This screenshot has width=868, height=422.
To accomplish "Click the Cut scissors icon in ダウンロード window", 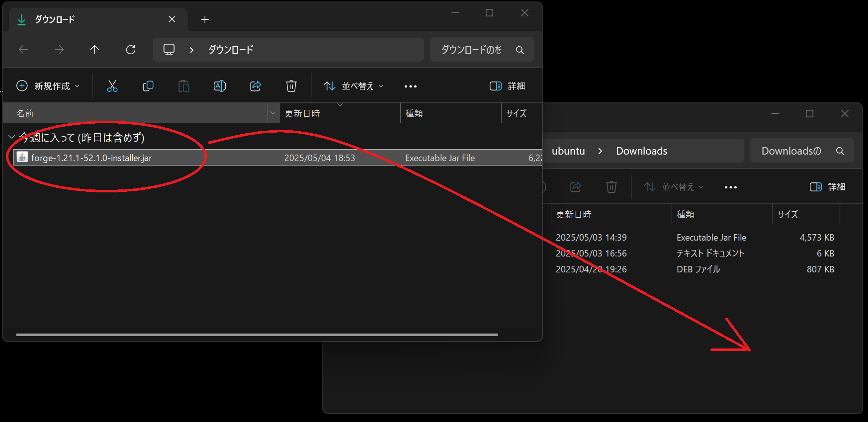I will 112,86.
